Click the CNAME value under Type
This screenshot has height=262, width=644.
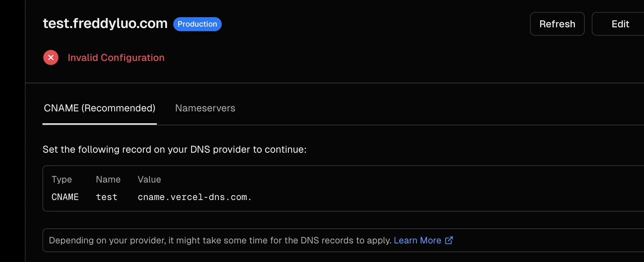(x=65, y=197)
